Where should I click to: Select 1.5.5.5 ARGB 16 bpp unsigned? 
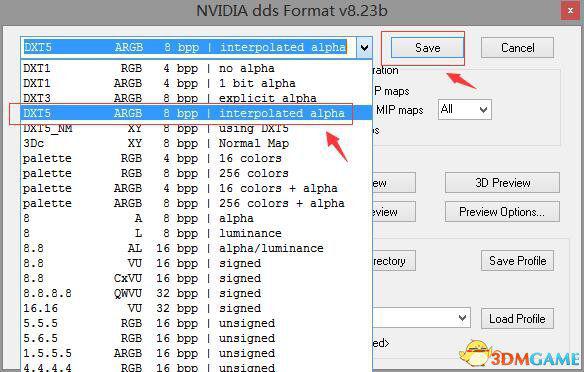(x=197, y=353)
